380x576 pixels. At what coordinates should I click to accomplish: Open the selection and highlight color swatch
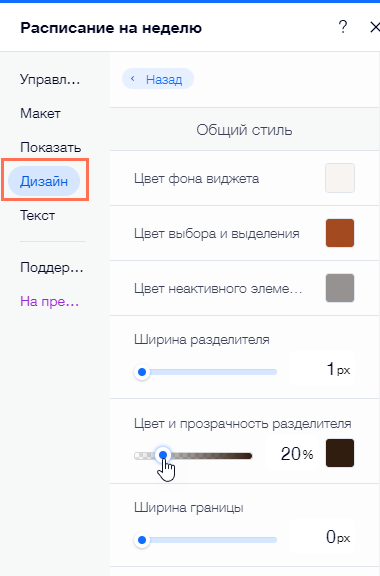pyautogui.click(x=340, y=233)
